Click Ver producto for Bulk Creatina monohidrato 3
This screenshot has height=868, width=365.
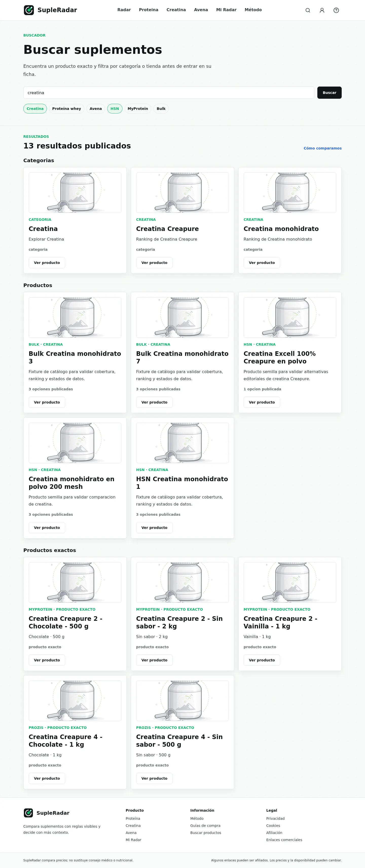(47, 402)
